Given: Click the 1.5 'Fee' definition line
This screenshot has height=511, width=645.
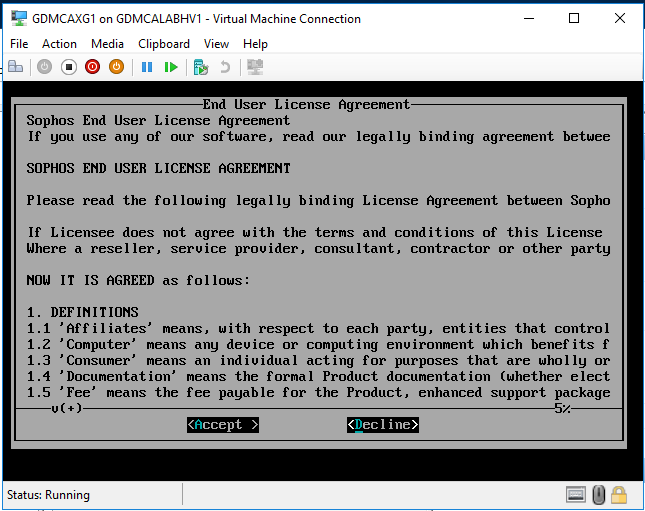Looking at the screenshot, I should click(318, 393).
